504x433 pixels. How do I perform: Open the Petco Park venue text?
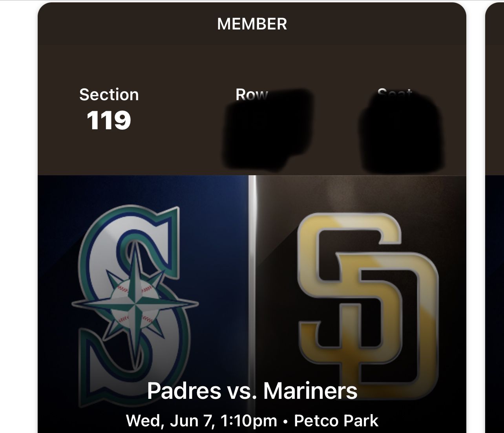click(x=336, y=421)
